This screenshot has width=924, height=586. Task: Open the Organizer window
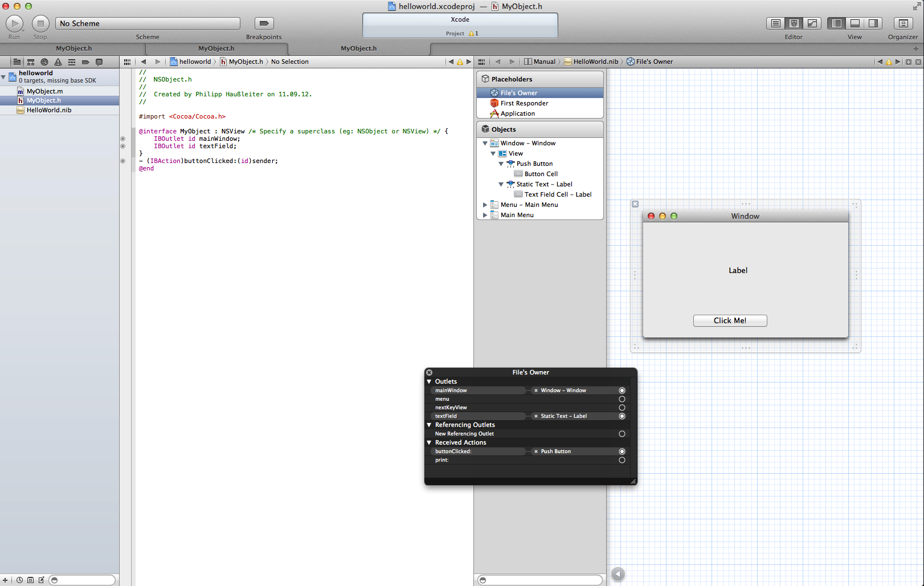coord(903,23)
